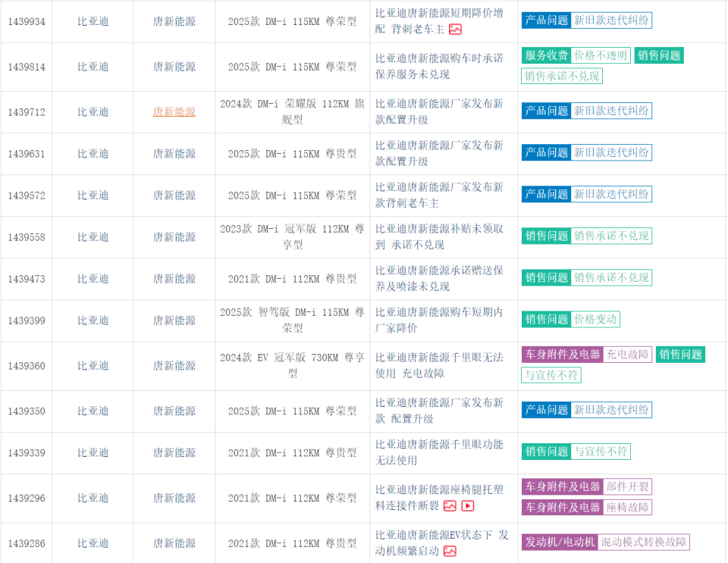Click complaint number 1439399
The image size is (728, 563).
pos(27,321)
